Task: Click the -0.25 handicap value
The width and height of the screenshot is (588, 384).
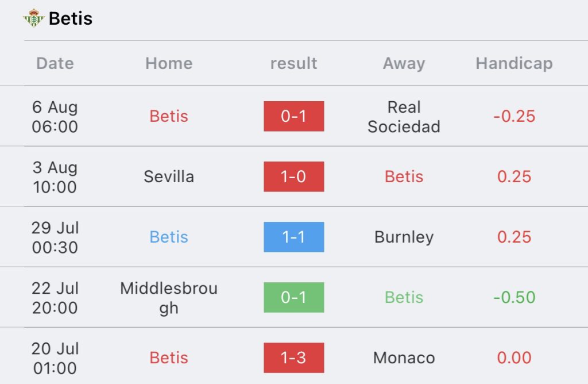Action: point(514,116)
